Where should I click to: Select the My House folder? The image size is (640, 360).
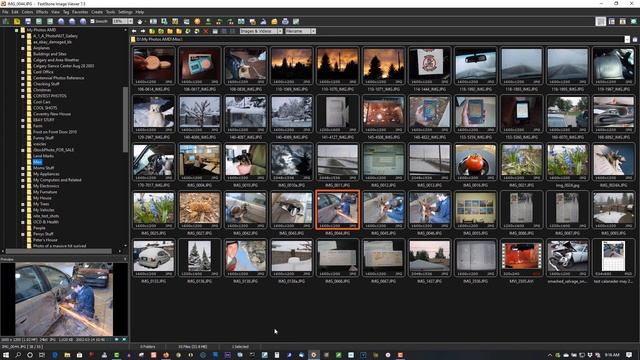click(x=42, y=198)
